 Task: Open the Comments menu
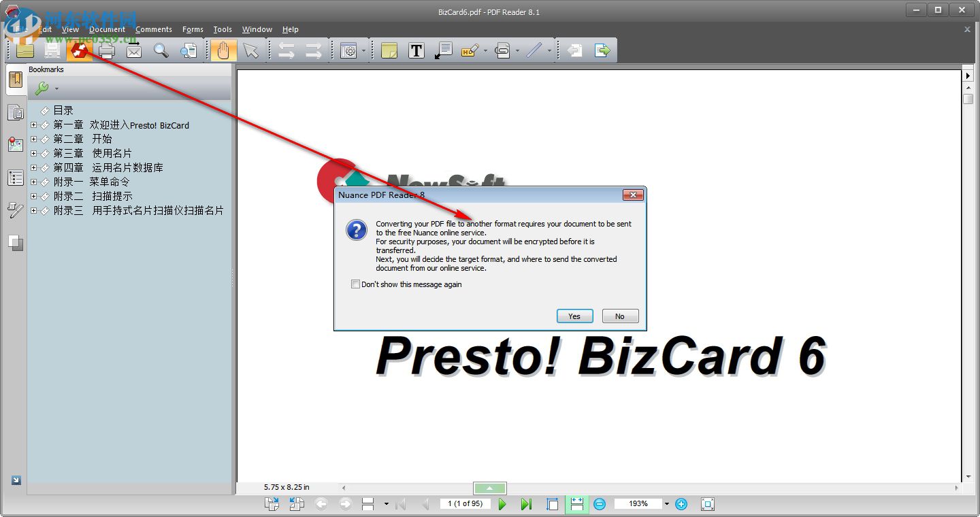pos(154,29)
